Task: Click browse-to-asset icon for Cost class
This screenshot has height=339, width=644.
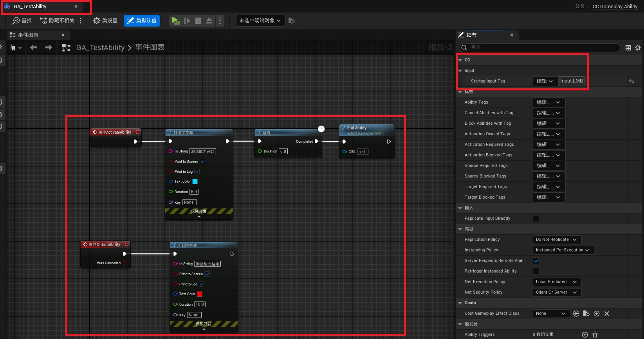Action: click(586, 314)
